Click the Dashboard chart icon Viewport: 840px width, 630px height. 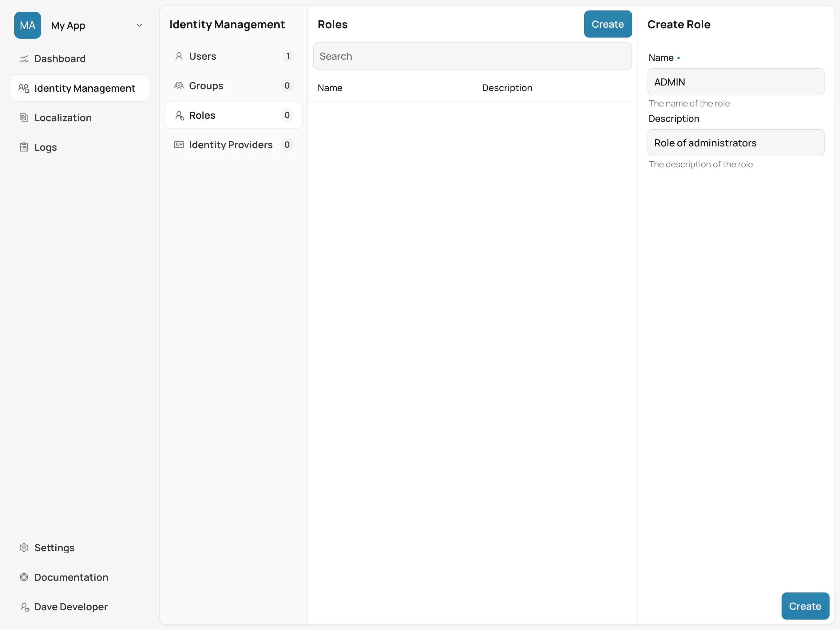click(x=24, y=58)
